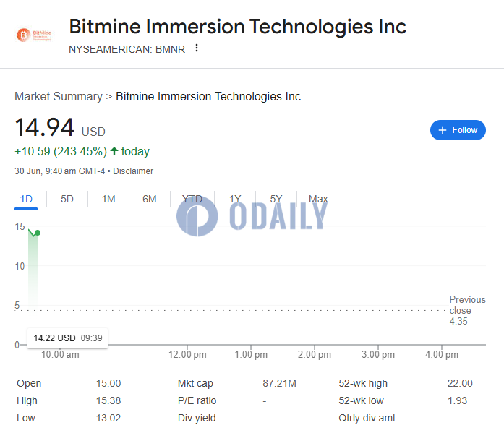Viewport: 504px width, 433px height.
Task: Click the plus icon on Follow button
Action: pyautogui.click(x=443, y=130)
